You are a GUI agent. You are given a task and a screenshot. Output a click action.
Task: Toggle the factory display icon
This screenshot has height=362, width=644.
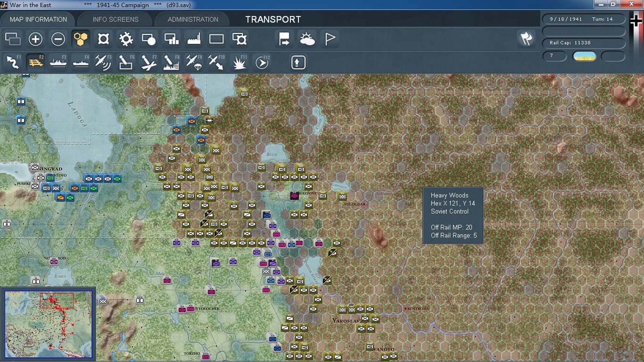(194, 39)
